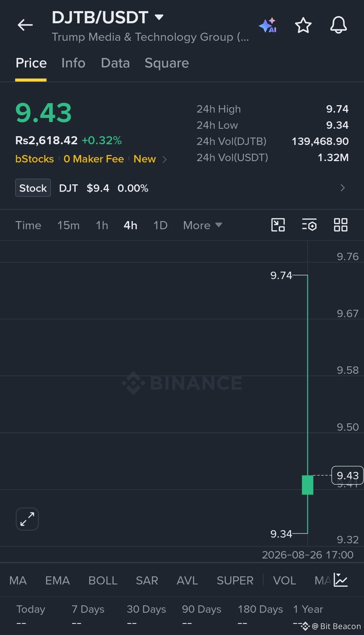
Task: Open the bStocks label link
Action: (x=35, y=159)
